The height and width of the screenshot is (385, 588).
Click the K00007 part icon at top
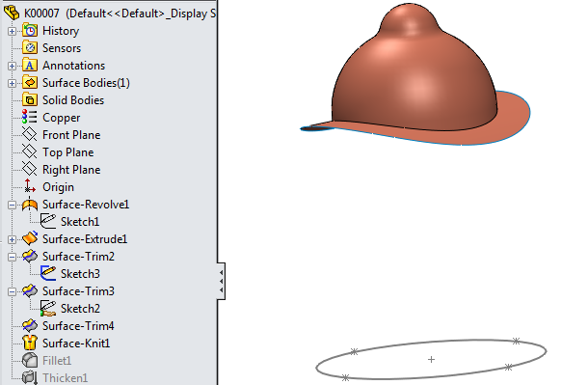pyautogui.click(x=12, y=13)
